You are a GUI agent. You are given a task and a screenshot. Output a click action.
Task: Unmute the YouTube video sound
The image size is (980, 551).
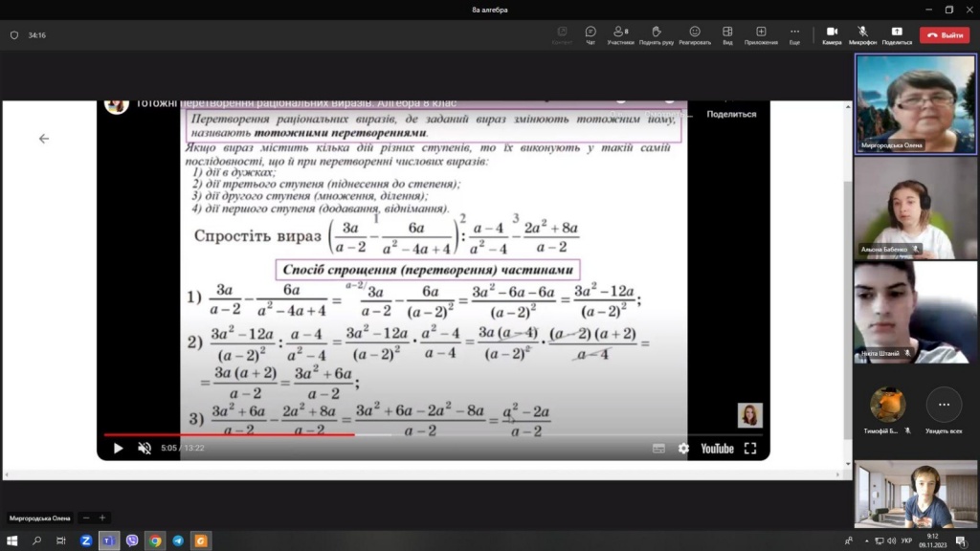(145, 448)
